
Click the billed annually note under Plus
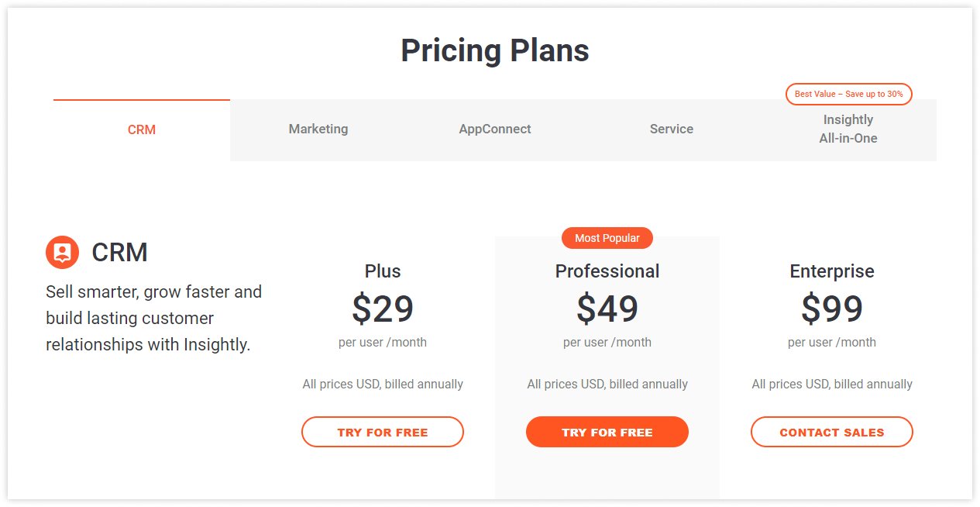pyautogui.click(x=382, y=384)
